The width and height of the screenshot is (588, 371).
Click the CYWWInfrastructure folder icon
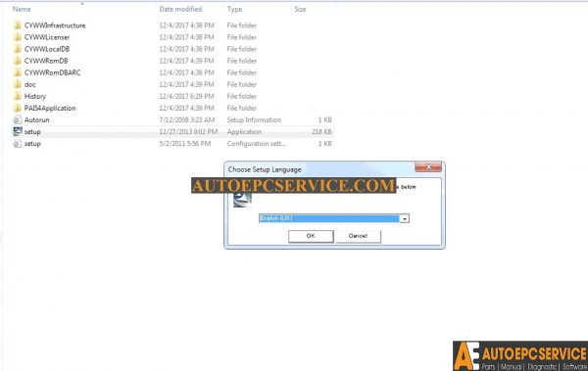(18, 25)
